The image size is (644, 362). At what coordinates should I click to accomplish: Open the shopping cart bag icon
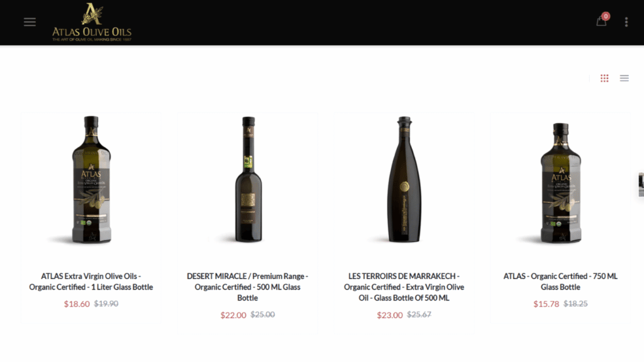pyautogui.click(x=601, y=21)
